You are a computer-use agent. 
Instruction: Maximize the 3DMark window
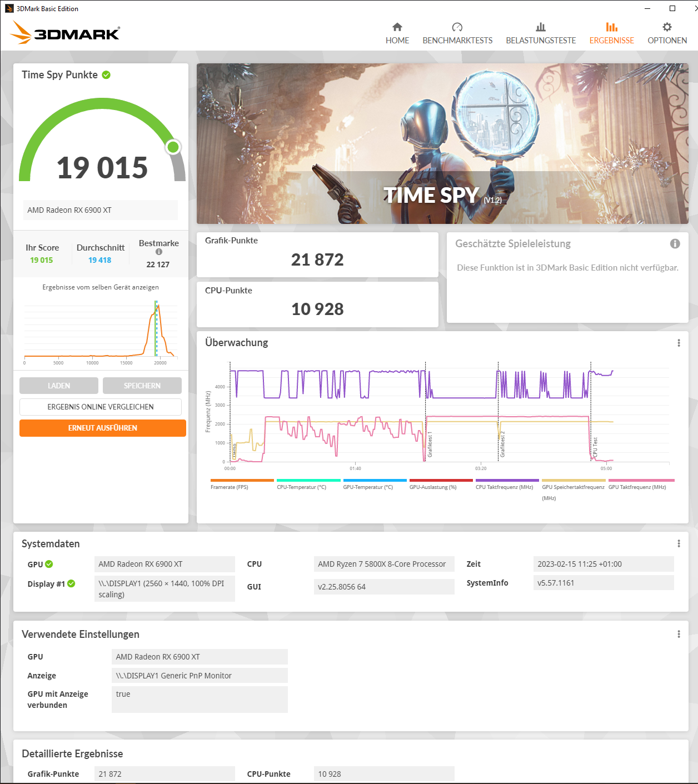click(672, 8)
